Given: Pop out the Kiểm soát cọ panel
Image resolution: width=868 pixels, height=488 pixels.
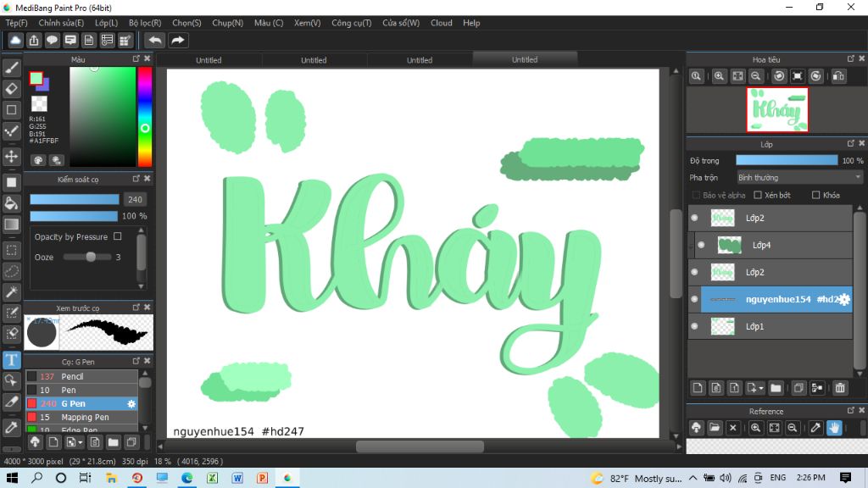Looking at the screenshot, I should (x=136, y=179).
